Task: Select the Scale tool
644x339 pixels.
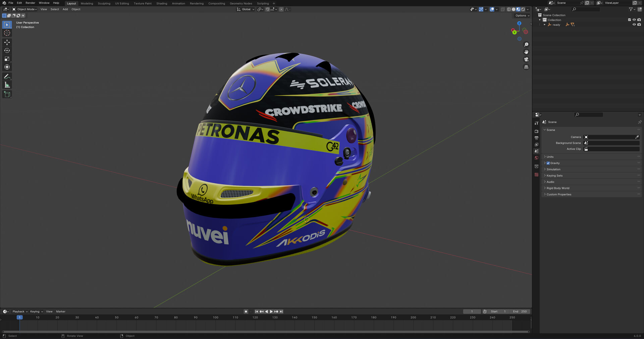Action: (x=7, y=59)
